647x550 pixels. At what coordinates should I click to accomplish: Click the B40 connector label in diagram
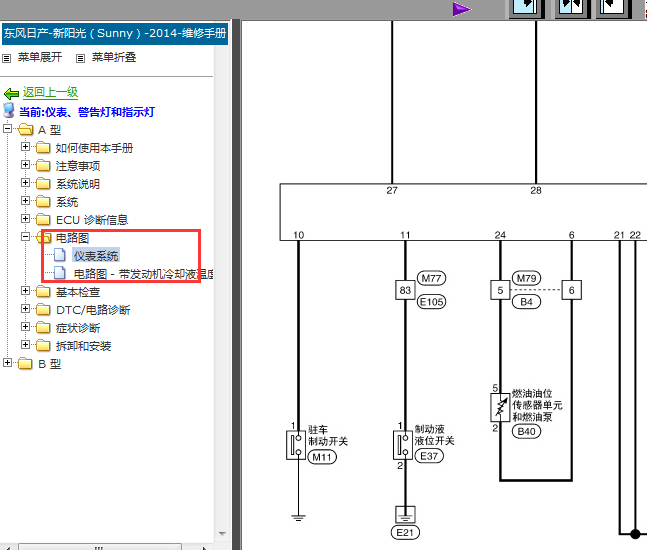(x=527, y=432)
